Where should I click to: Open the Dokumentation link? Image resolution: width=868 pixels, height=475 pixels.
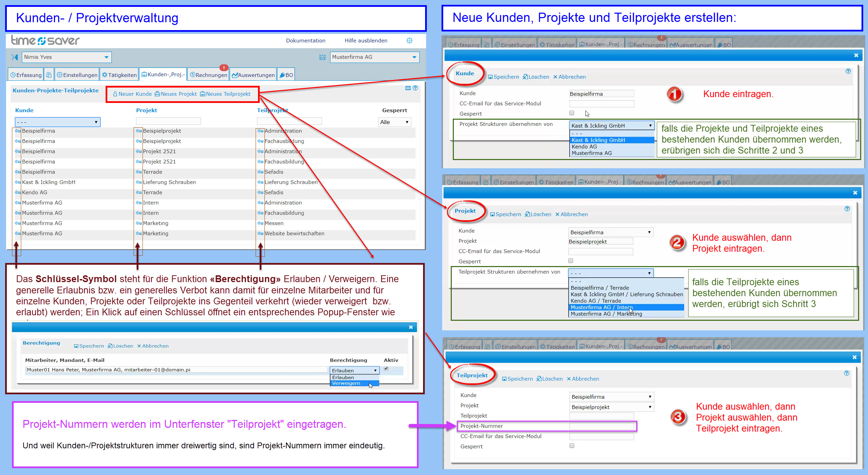[306, 41]
